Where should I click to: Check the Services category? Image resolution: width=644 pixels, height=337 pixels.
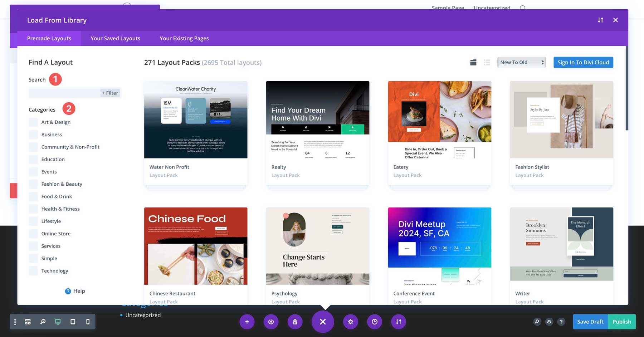click(33, 246)
